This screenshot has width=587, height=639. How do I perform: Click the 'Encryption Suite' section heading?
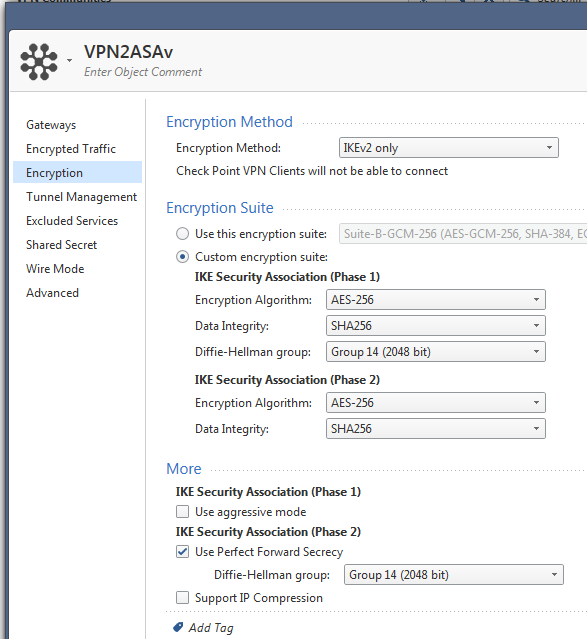click(x=220, y=208)
